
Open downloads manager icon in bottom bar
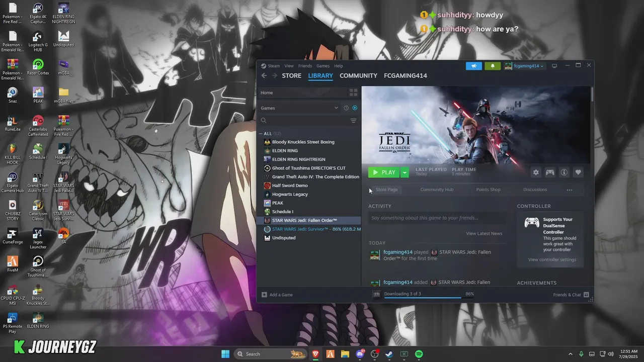pos(376,294)
